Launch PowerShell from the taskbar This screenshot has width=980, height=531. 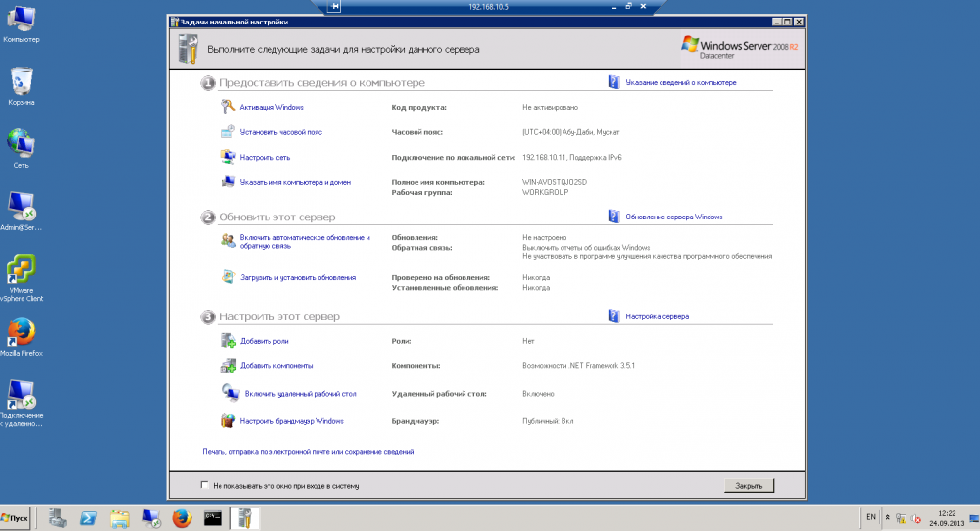click(x=88, y=518)
